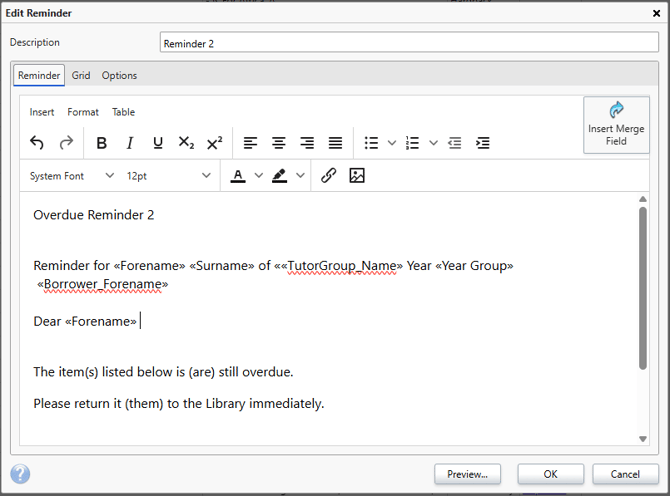This screenshot has height=496, width=670.
Task: Insert a hyperlink with link icon
Action: click(328, 176)
